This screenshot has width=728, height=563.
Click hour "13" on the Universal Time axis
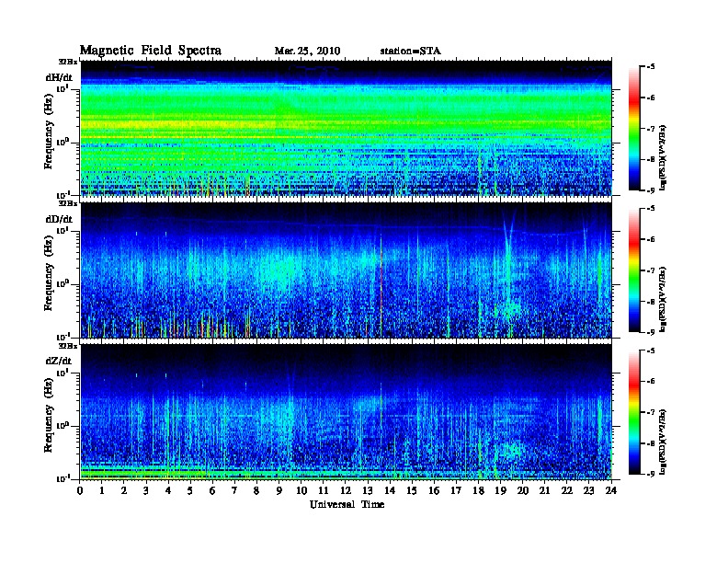coord(368,490)
